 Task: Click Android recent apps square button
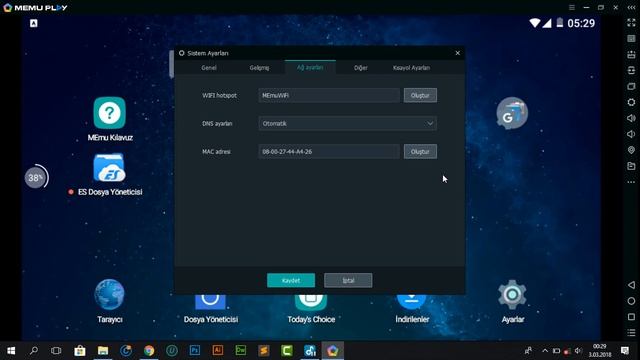point(631,317)
